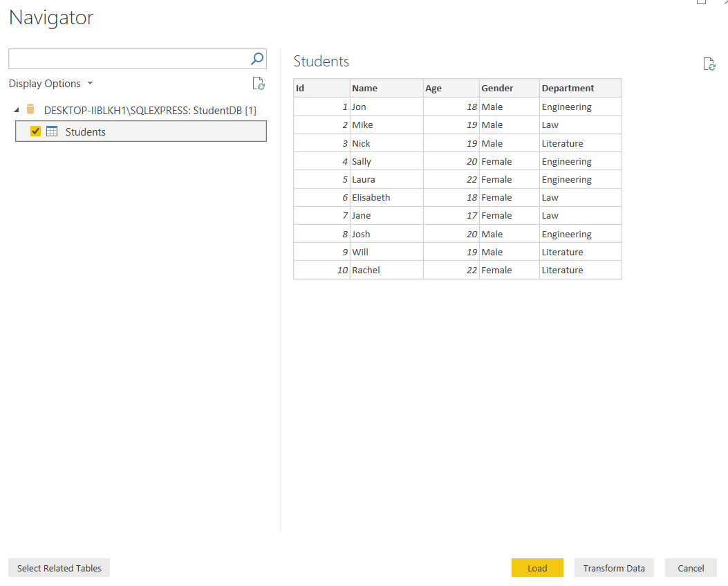Click the Male cell in Josh's row

point(510,234)
